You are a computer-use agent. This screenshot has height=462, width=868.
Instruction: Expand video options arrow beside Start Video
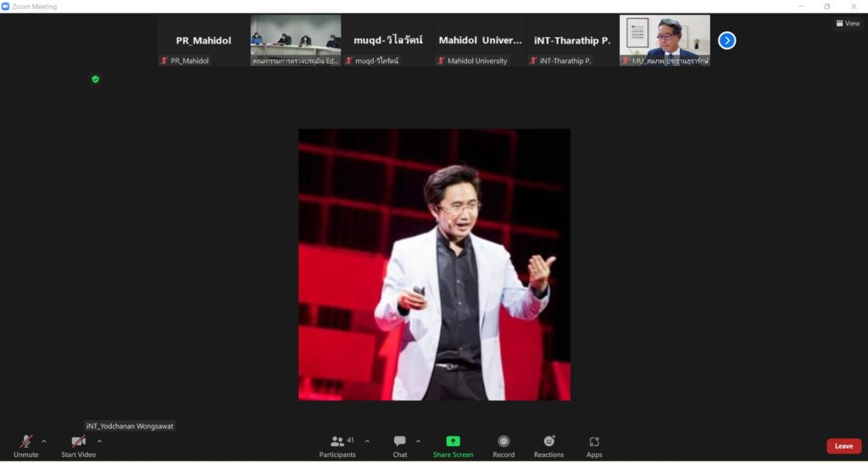(99, 441)
